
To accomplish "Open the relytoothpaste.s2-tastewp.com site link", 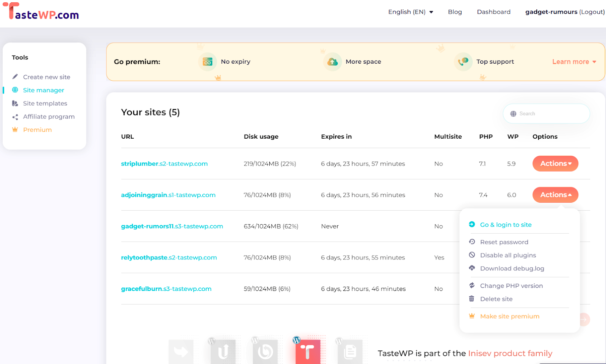I will pos(169,258).
